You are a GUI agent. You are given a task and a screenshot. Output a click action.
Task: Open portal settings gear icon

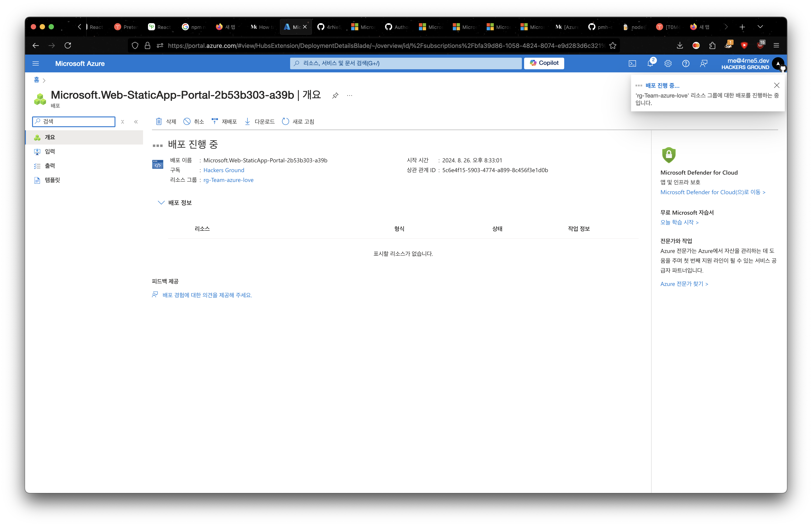click(x=668, y=63)
